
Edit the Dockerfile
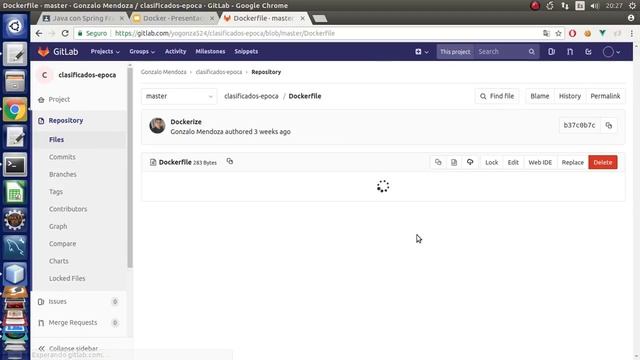tap(513, 162)
